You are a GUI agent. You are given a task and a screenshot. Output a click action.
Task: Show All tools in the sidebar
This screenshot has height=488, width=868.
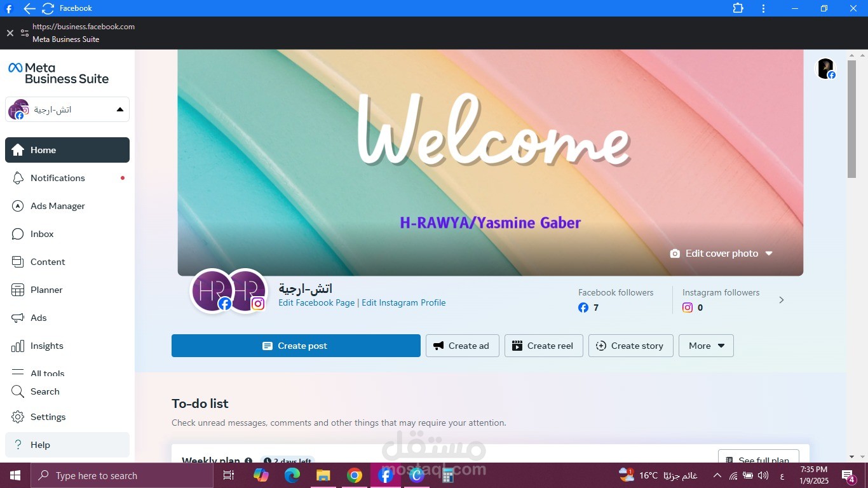[x=67, y=373]
